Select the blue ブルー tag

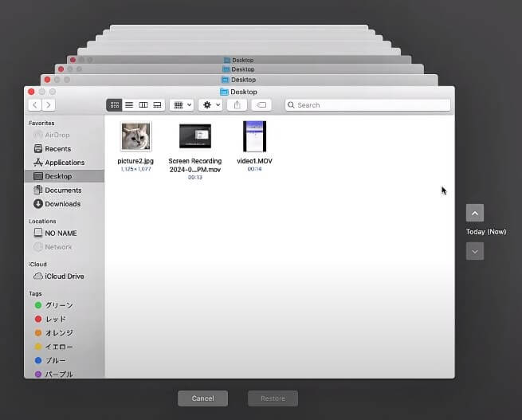click(65, 360)
